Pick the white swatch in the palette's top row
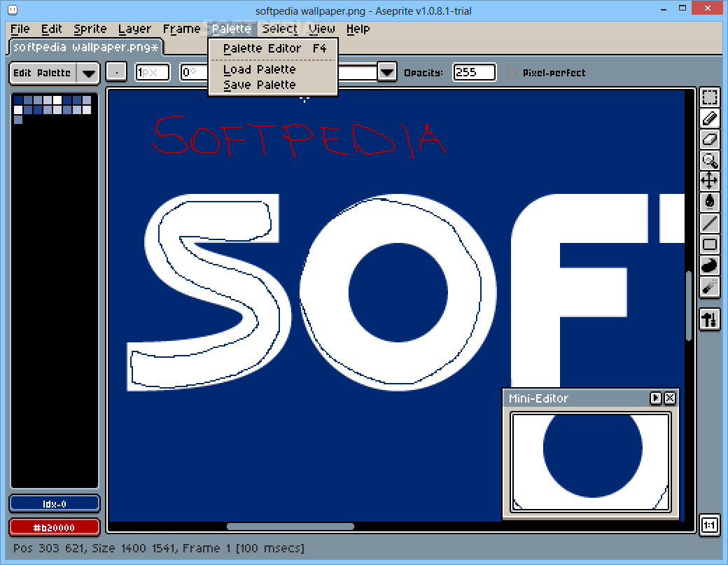 [x=57, y=100]
